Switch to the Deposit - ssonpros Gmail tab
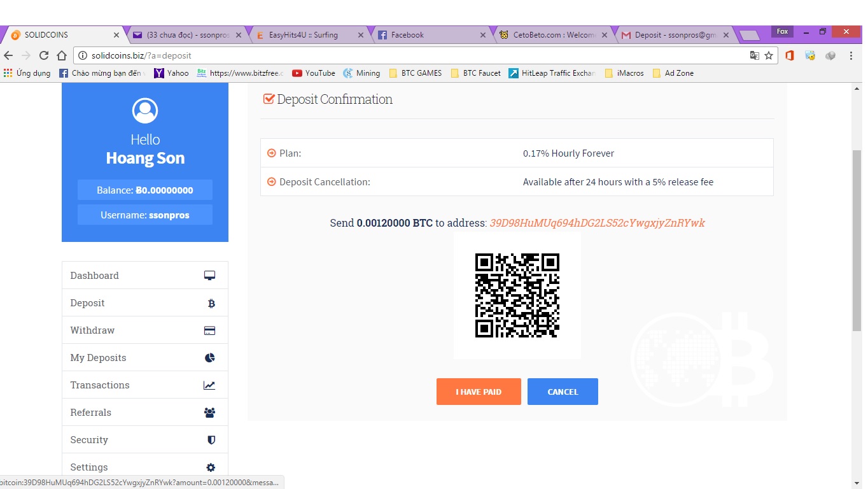 click(x=676, y=35)
